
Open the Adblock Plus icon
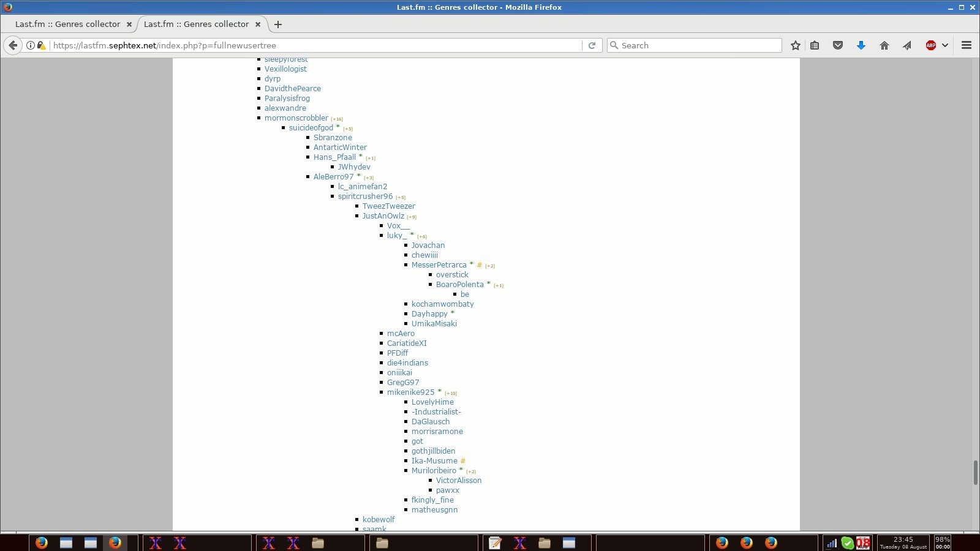(930, 45)
